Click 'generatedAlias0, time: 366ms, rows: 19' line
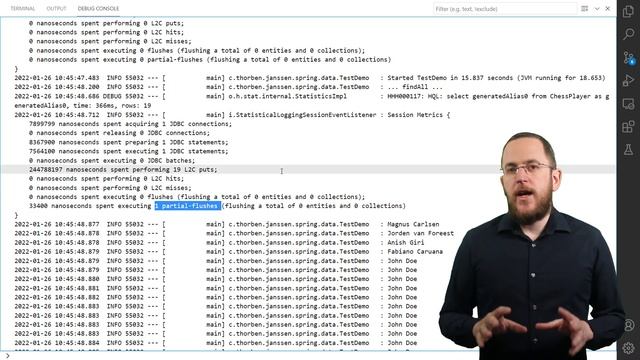Viewport: 640px width, 360px height. [83, 105]
